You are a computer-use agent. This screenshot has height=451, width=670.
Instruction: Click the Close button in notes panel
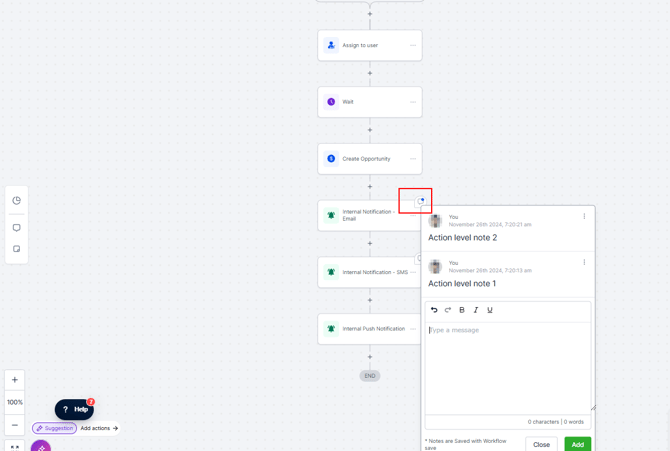coord(541,444)
